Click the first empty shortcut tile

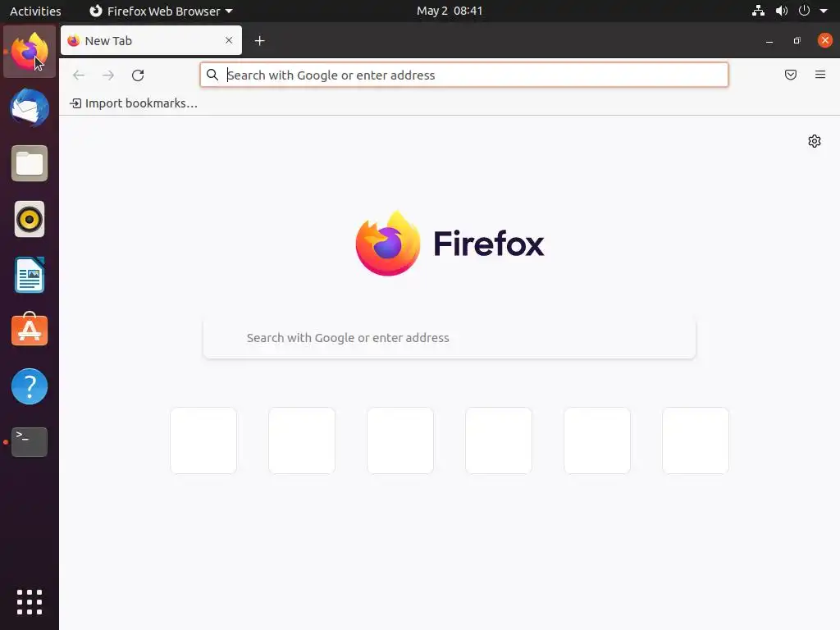[203, 441]
